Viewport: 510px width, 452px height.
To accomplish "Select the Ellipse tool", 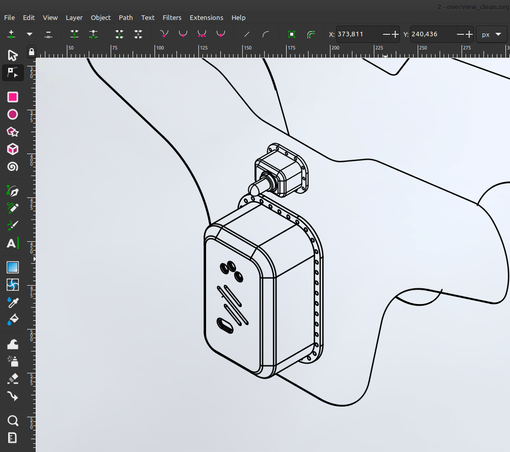I will pyautogui.click(x=13, y=115).
